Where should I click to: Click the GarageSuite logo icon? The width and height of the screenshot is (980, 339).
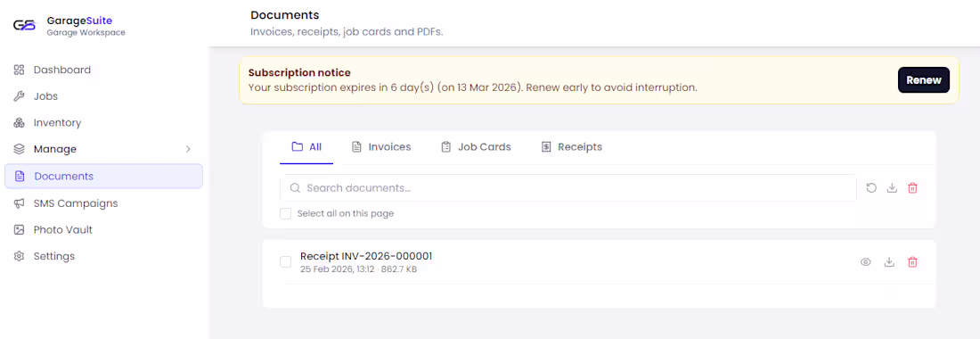[x=25, y=25]
